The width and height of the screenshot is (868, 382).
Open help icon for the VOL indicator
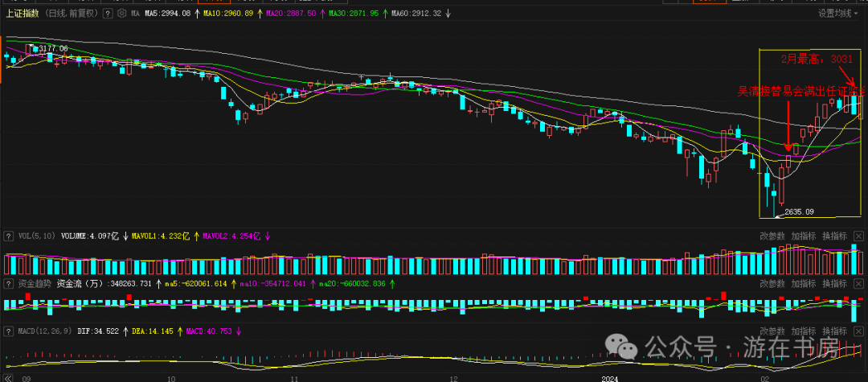click(8, 236)
